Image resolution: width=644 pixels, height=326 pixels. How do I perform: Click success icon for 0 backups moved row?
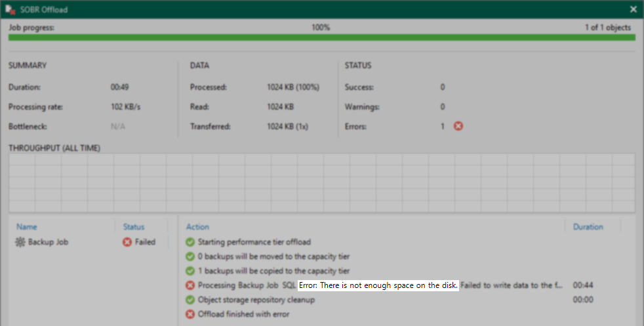point(190,256)
